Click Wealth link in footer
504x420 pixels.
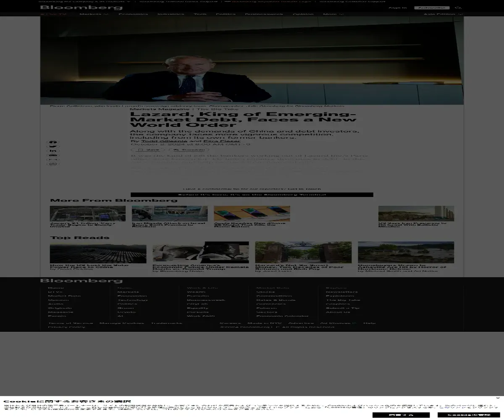[196, 292]
